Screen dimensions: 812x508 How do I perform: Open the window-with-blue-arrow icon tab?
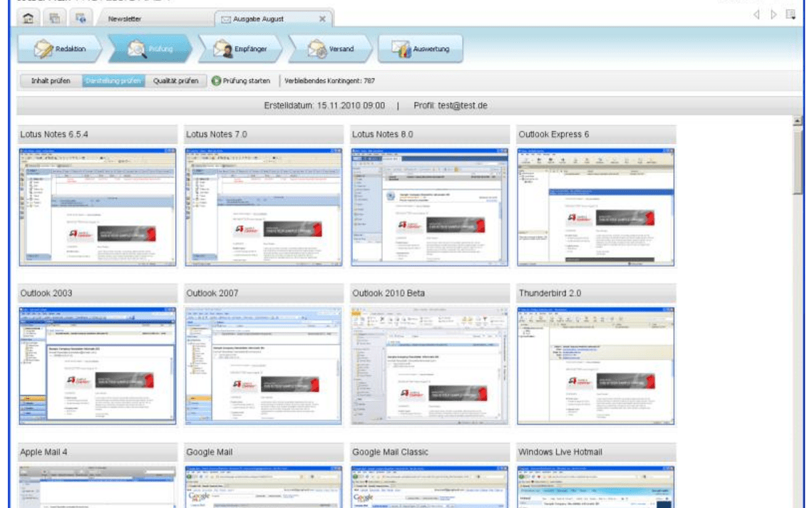click(x=81, y=18)
